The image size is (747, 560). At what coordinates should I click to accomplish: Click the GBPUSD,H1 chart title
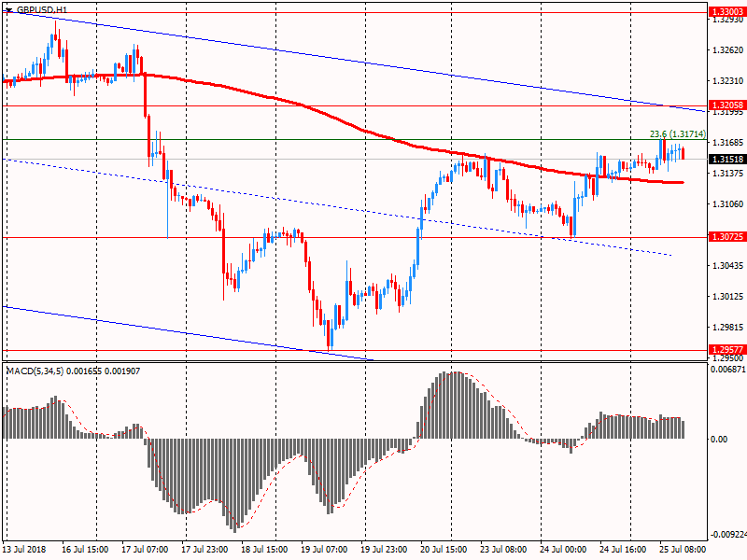pyautogui.click(x=42, y=9)
